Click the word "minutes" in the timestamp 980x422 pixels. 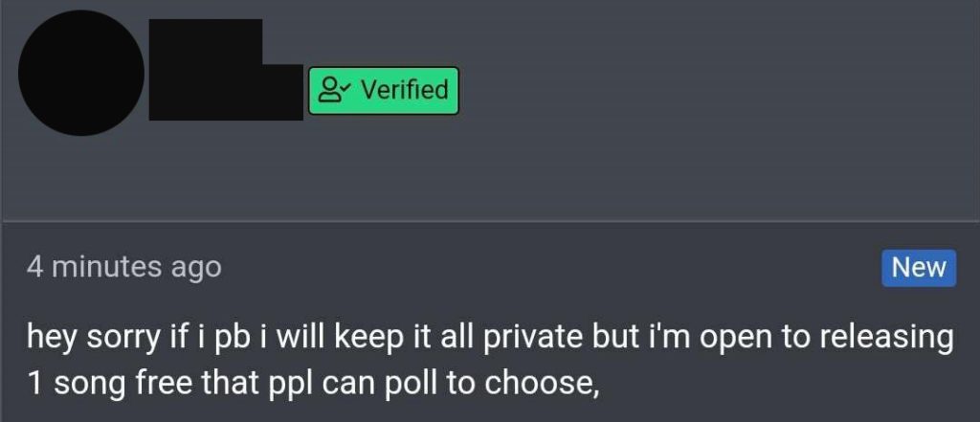pos(106,267)
